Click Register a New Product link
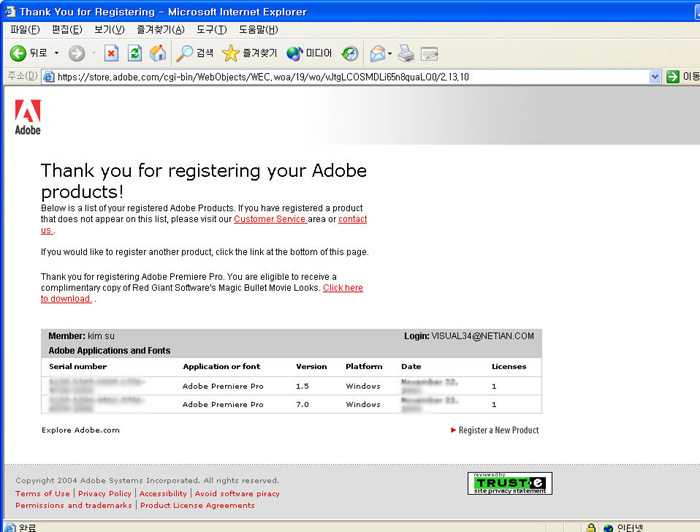This screenshot has height=532, width=700. [497, 430]
